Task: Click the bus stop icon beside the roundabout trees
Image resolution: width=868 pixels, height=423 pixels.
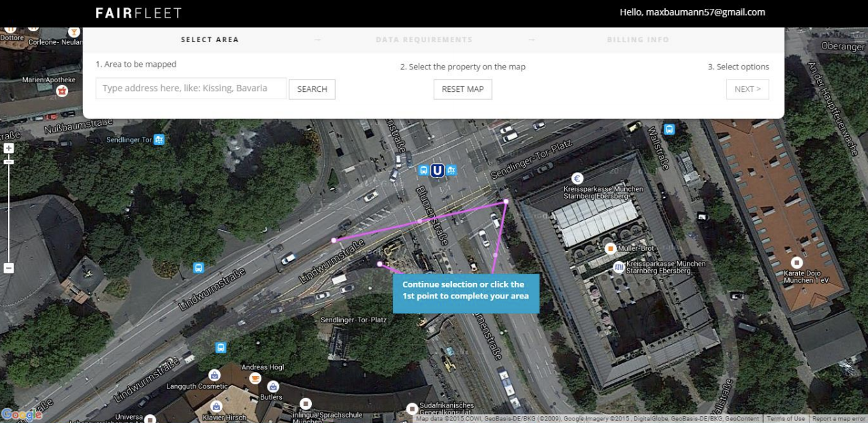Action: pyautogui.click(x=198, y=268)
